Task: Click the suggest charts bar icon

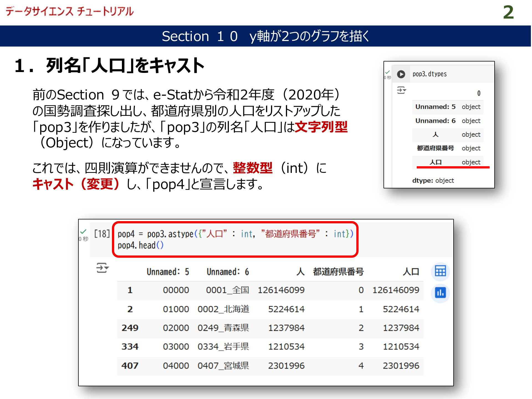Action: tap(440, 293)
